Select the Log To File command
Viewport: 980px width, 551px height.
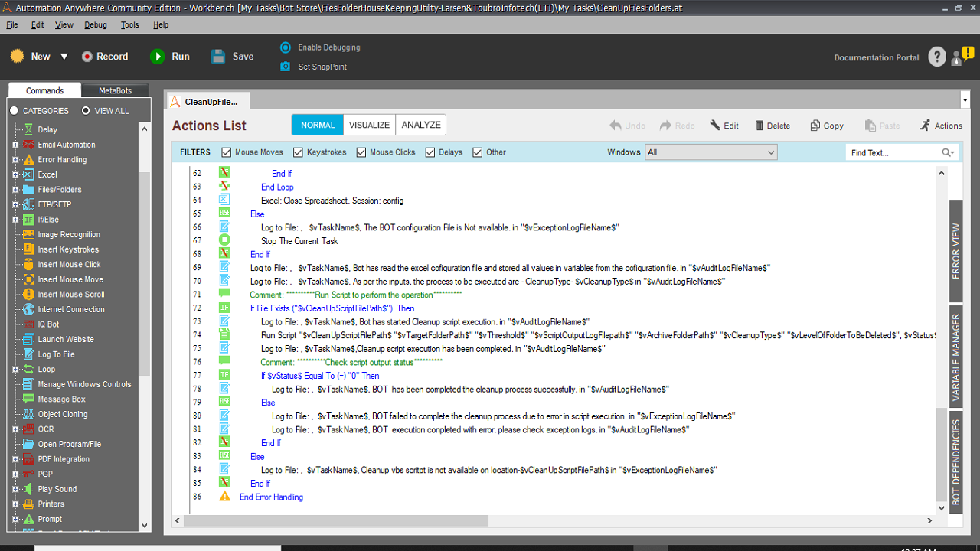pos(56,354)
